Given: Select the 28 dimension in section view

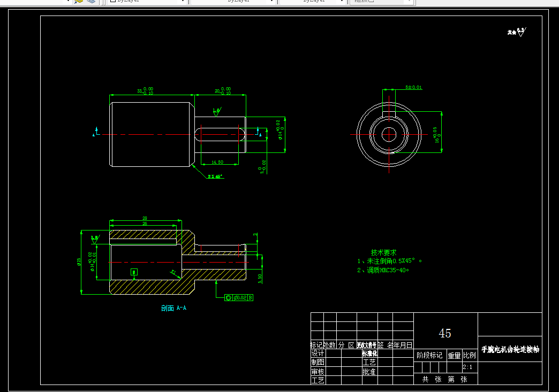Looking at the screenshot, I should click(145, 218).
